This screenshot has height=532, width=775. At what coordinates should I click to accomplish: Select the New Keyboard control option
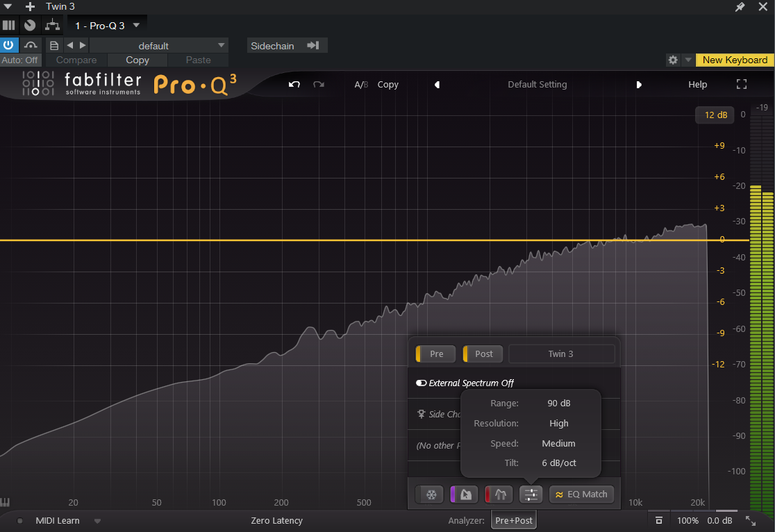[x=735, y=60]
